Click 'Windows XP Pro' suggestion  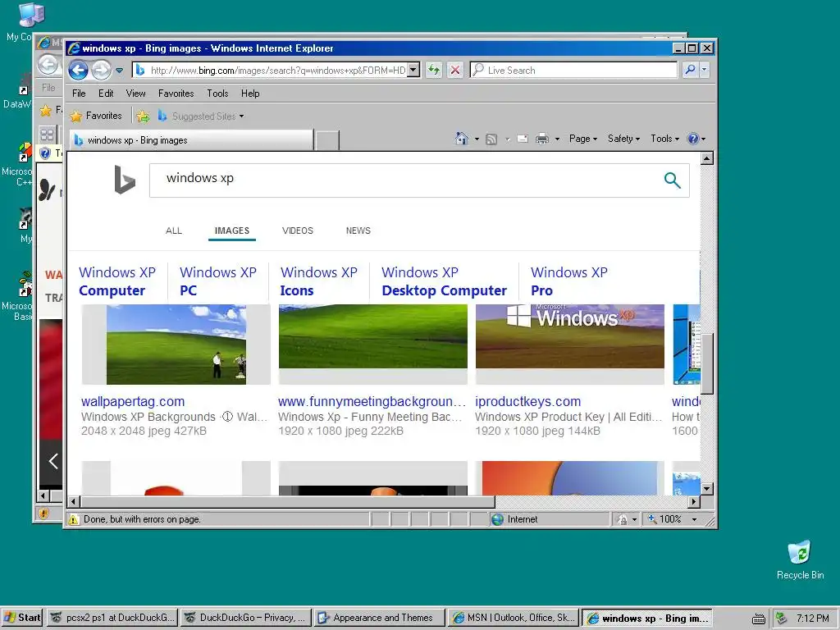point(569,281)
